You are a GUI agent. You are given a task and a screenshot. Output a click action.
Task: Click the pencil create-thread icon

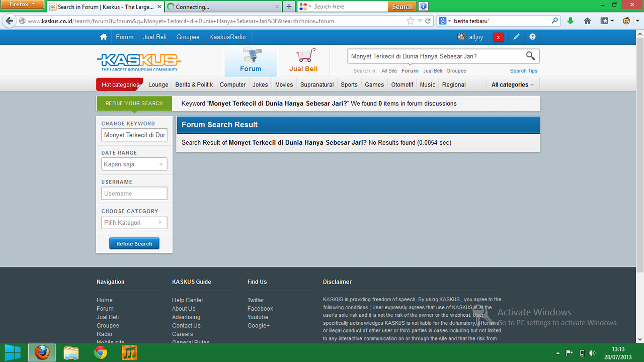(x=516, y=37)
